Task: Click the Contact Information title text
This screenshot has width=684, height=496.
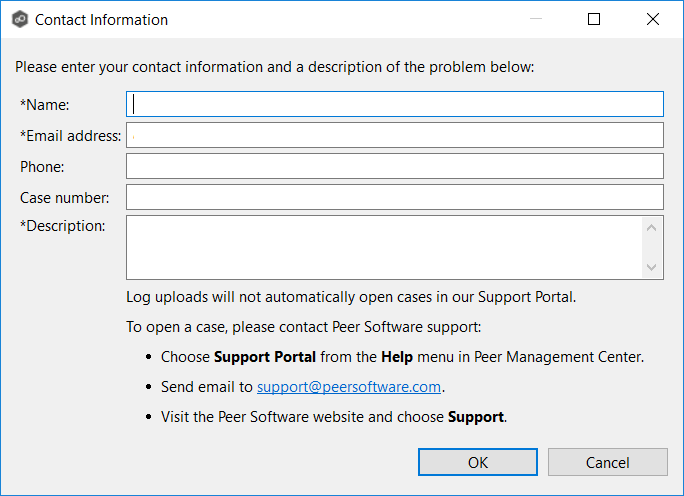Action: coord(101,19)
